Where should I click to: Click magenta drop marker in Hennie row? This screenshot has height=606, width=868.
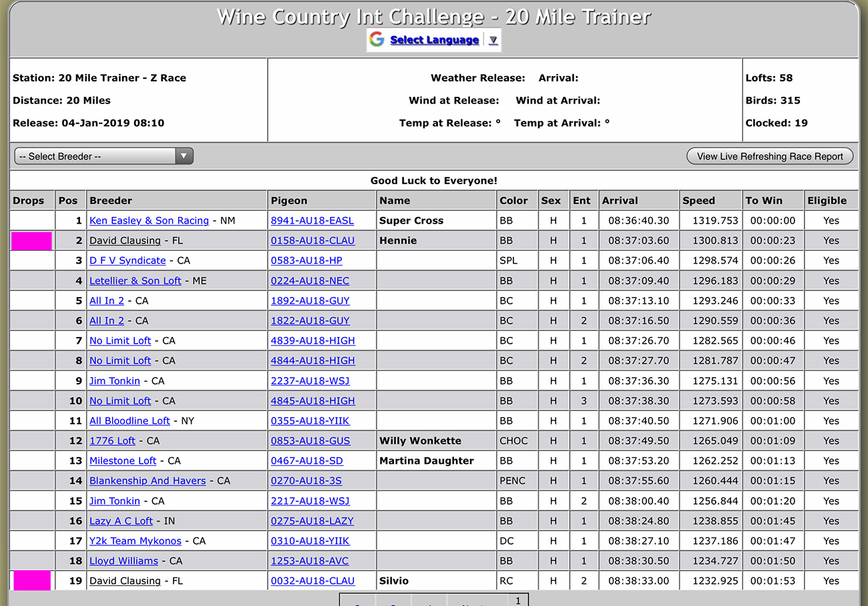click(31, 241)
